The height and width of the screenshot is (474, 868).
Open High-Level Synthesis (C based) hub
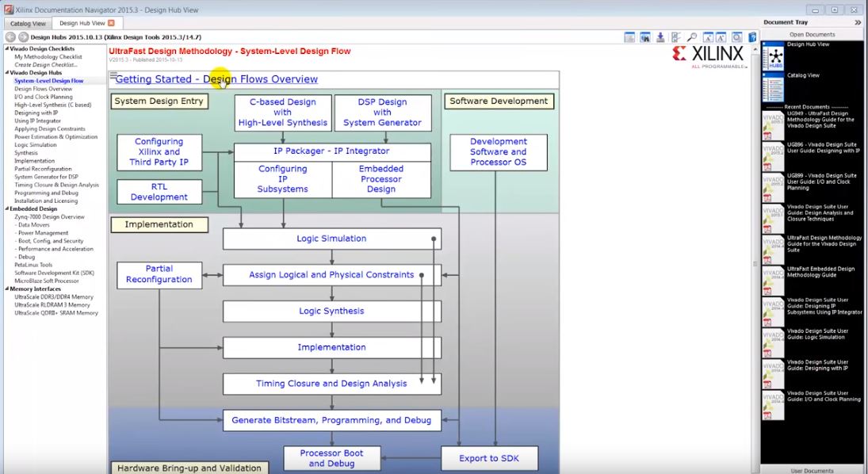pos(52,105)
